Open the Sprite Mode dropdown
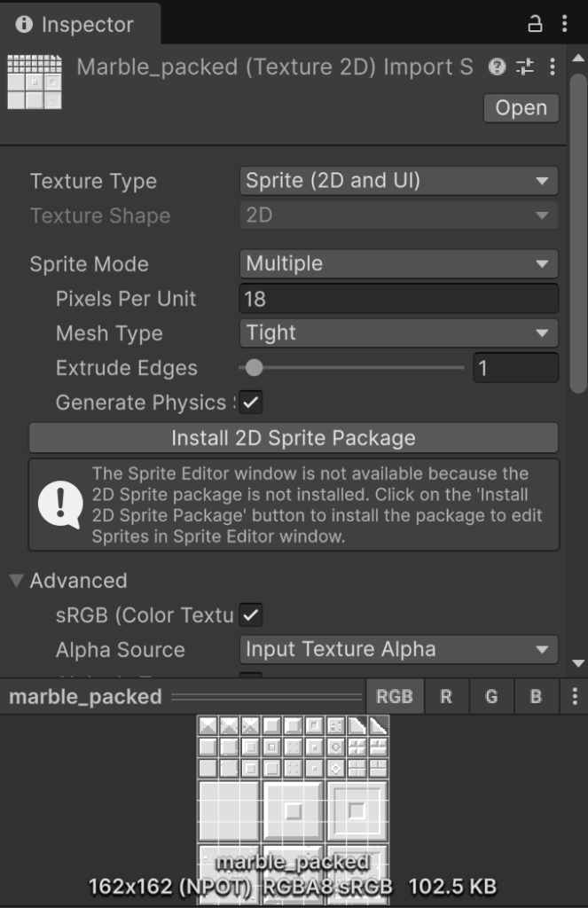588x908 pixels. click(398, 263)
